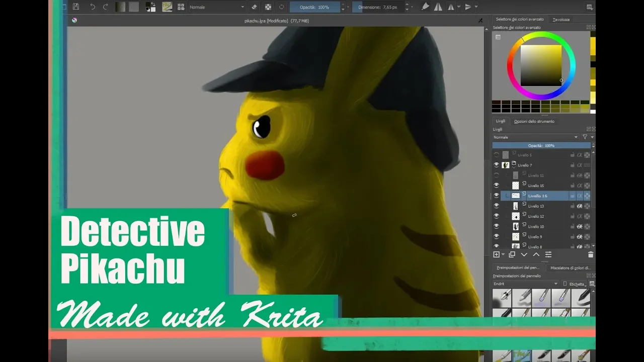Image resolution: width=644 pixels, height=362 pixels.
Task: Move the layer down
Action: point(524,254)
